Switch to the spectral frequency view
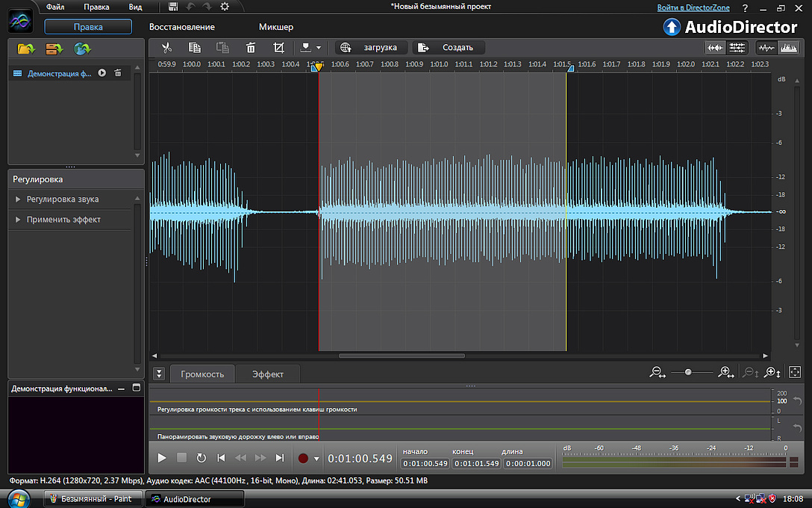812x508 pixels. [x=788, y=48]
